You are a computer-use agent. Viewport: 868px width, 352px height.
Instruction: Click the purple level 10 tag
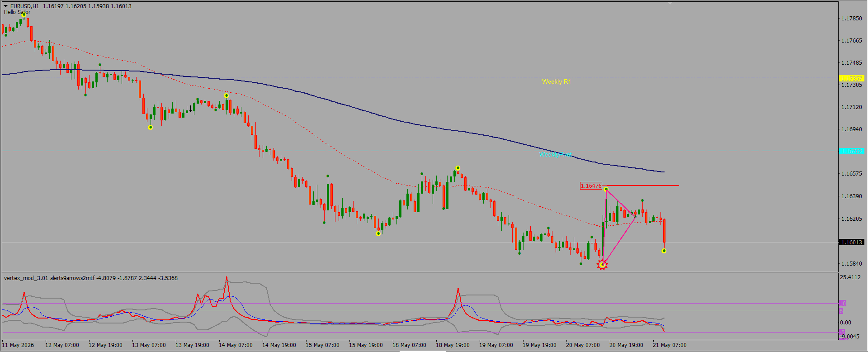pos(842,303)
